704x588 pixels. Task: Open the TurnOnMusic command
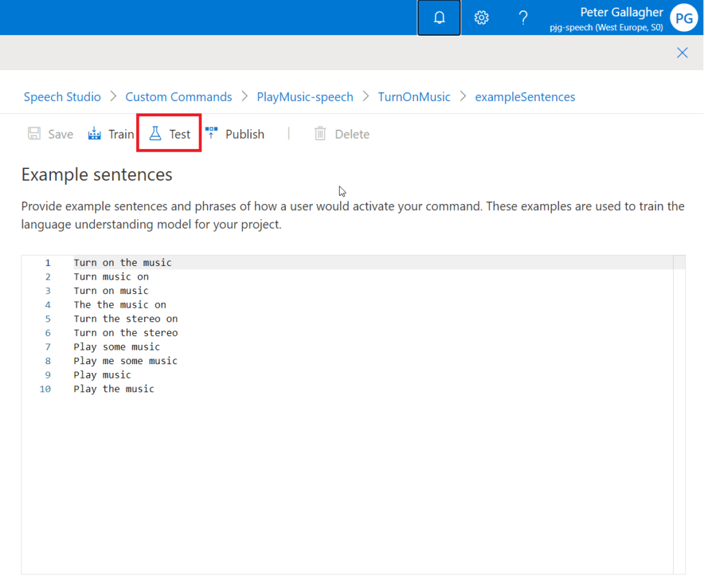pos(414,97)
